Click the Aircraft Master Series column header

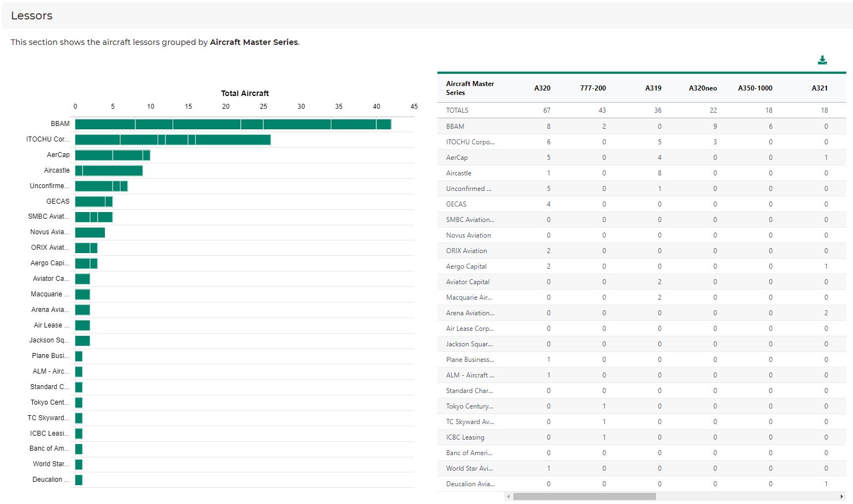click(x=470, y=88)
